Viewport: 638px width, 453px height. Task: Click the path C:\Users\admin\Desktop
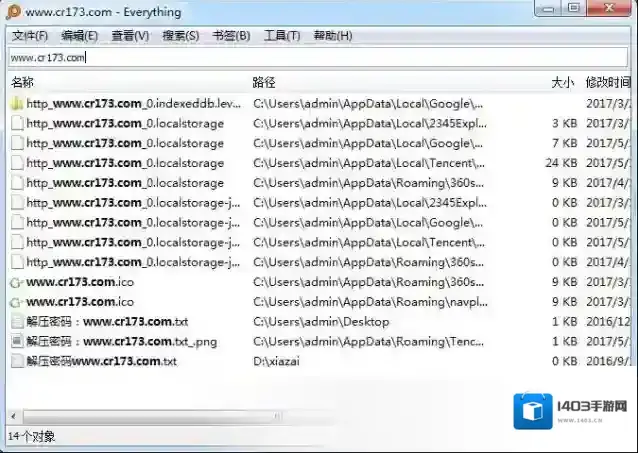coord(321,322)
